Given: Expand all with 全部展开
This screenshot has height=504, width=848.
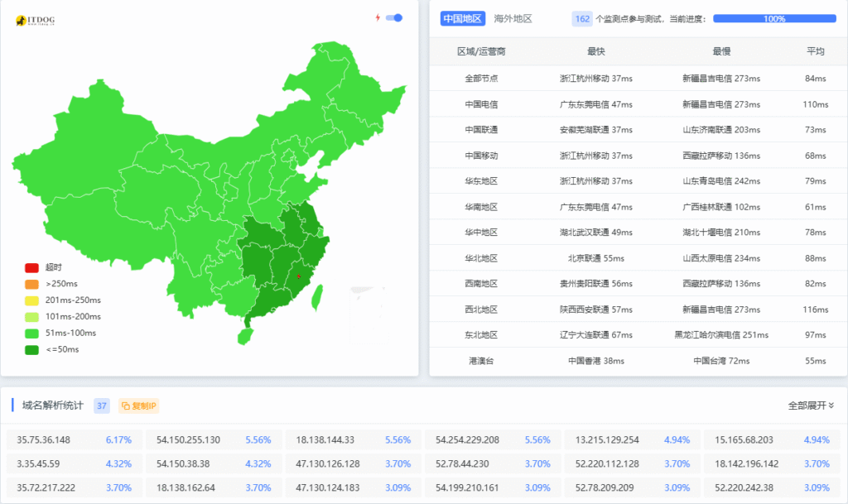Looking at the screenshot, I should coord(811,406).
